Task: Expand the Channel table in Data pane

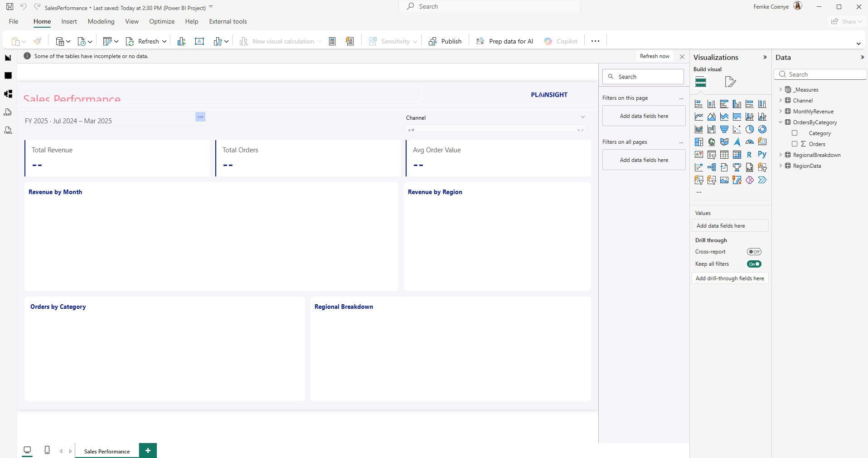Action: click(x=781, y=100)
